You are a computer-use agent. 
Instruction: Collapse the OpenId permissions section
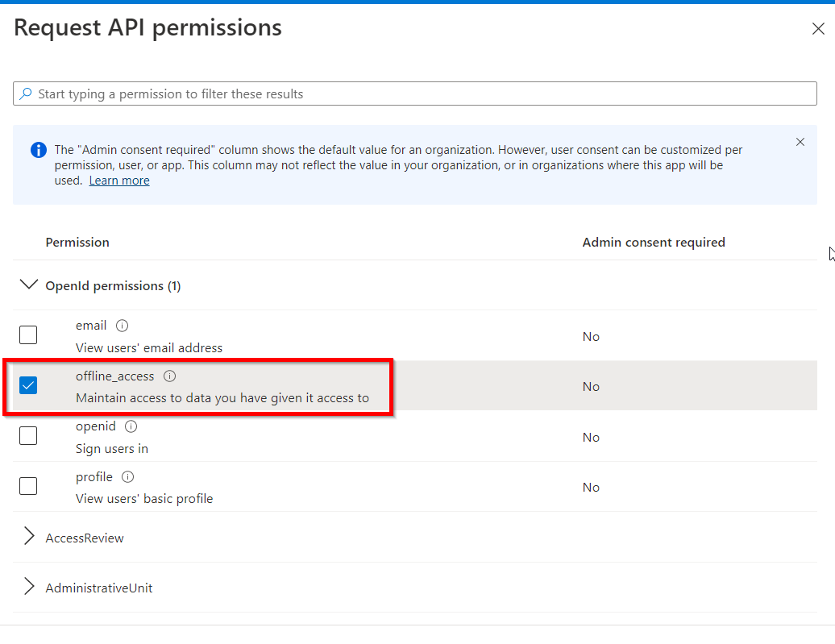point(29,285)
